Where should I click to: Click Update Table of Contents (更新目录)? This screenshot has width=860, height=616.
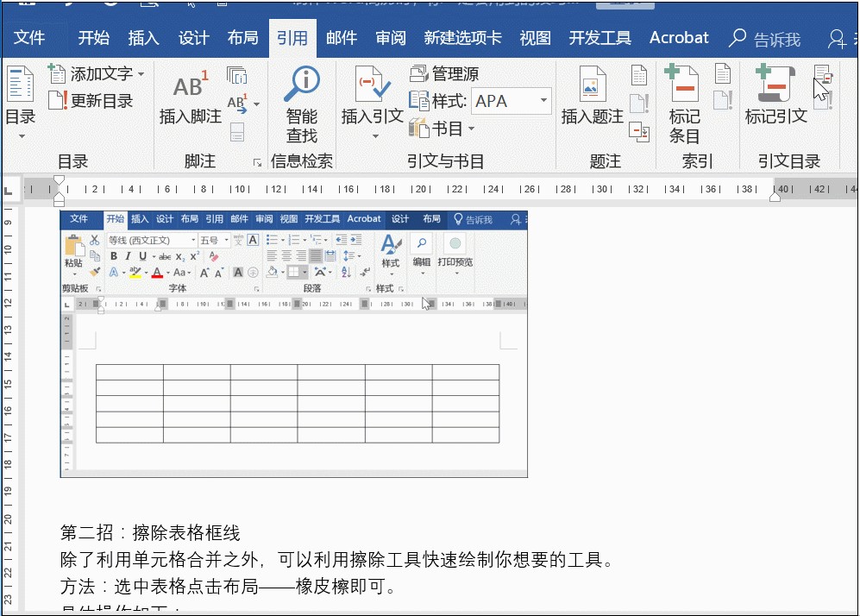92,101
